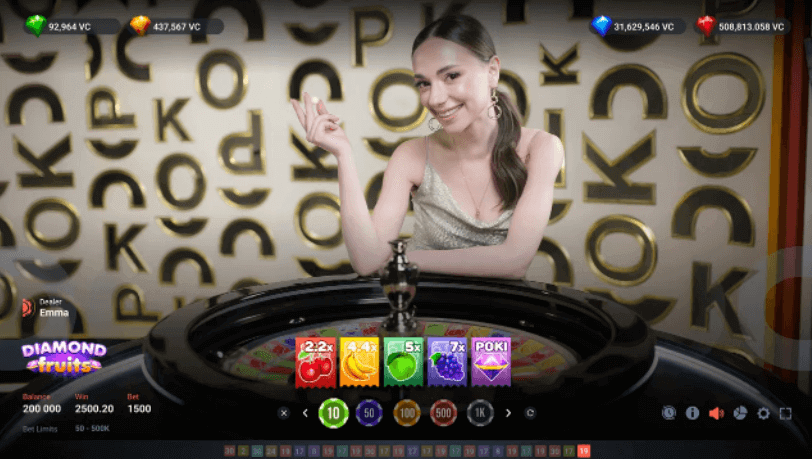This screenshot has width=812, height=459.
Task: Choose the POKI diamond bet tile
Action: point(491,363)
